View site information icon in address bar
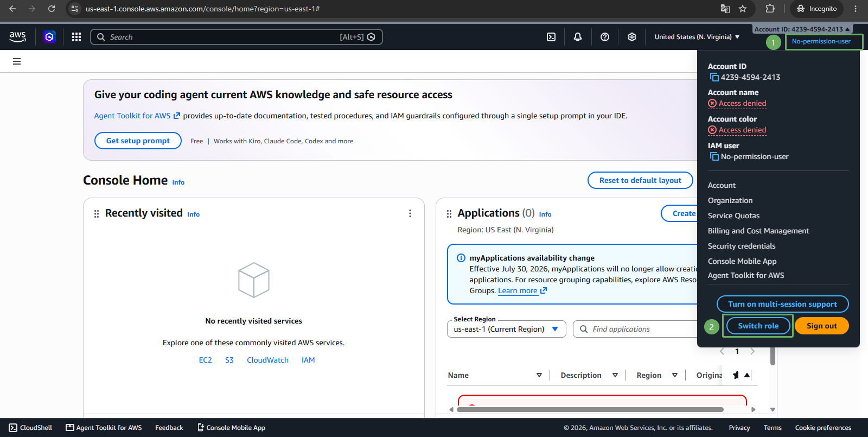Viewport: 868px width, 437px height. 75,9
